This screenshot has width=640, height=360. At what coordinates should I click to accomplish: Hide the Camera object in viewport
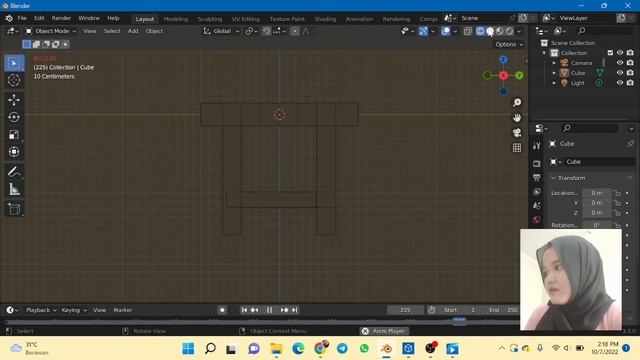620,63
